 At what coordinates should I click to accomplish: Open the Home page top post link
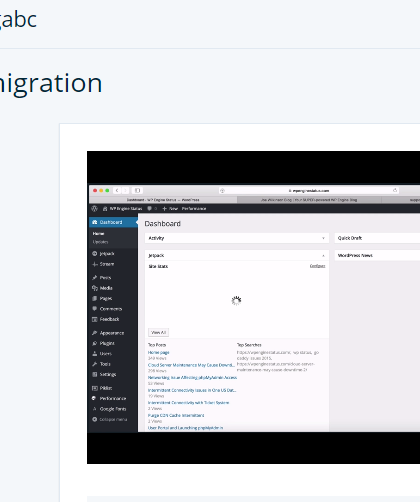(x=159, y=352)
